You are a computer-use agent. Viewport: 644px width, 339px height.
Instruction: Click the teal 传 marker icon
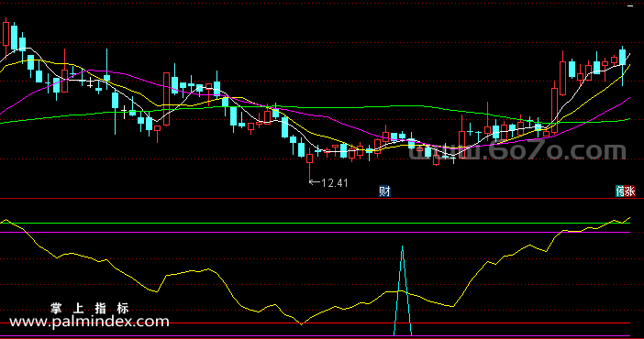[x=620, y=191]
